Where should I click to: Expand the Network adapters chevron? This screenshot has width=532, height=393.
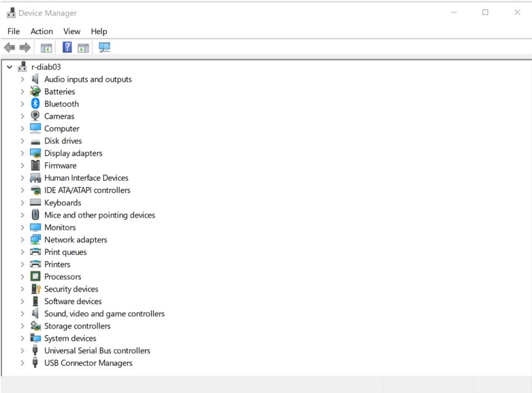[x=22, y=240]
